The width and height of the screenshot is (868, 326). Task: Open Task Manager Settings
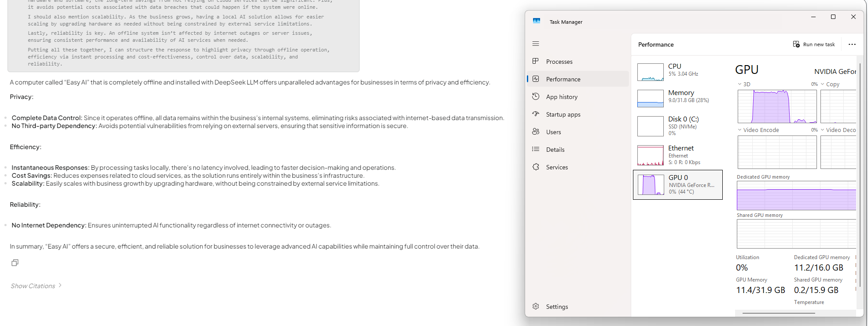click(x=578, y=307)
